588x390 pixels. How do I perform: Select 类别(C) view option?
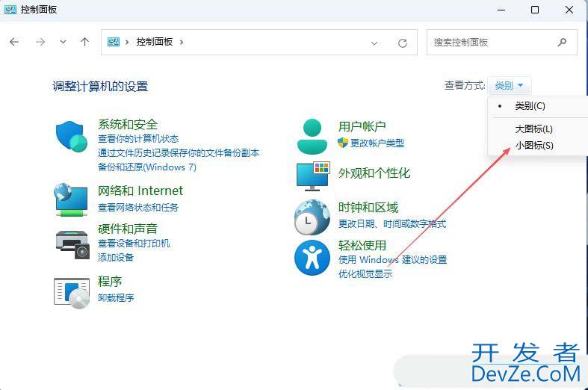point(530,106)
